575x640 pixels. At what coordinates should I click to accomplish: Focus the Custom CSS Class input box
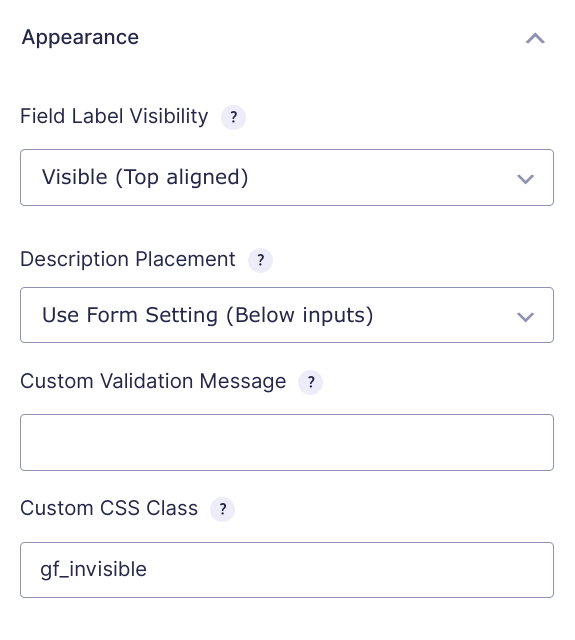pyautogui.click(x=287, y=570)
